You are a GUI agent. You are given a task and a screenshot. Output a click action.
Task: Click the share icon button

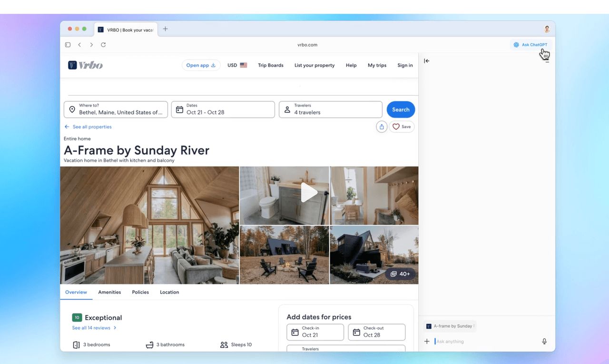(382, 127)
